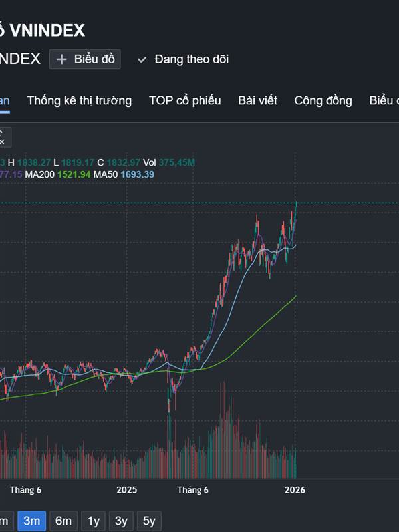Image resolution: width=399 pixels, height=532 pixels.
Task: Click the 2025 label on time axis
Action: coord(126,490)
